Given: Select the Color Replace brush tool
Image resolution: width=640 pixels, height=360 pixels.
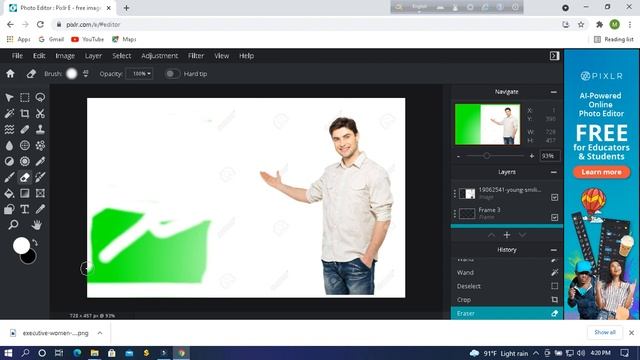Looking at the screenshot, I should tap(40, 177).
